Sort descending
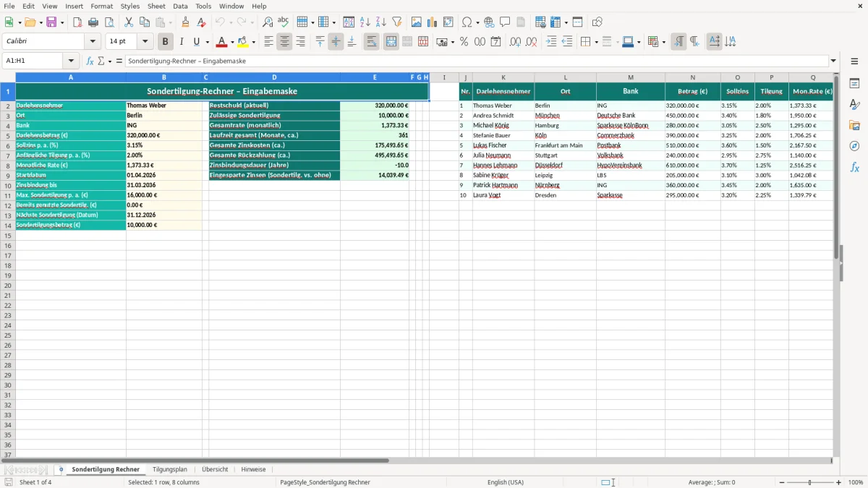 point(381,22)
